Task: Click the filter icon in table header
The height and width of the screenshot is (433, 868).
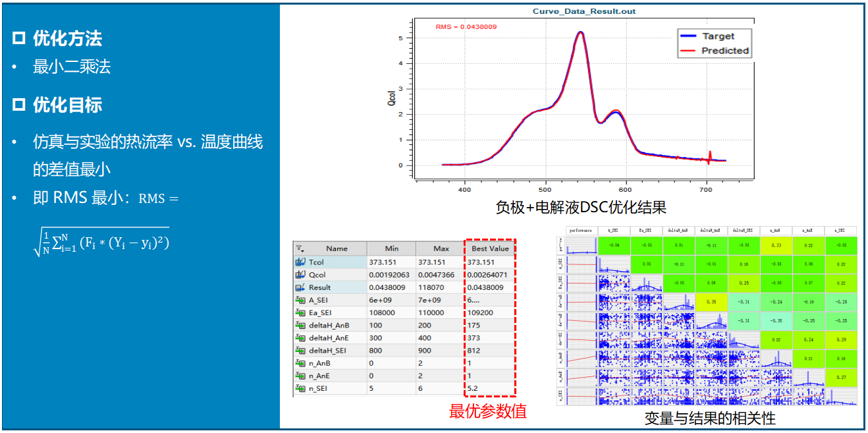Action: (300, 248)
